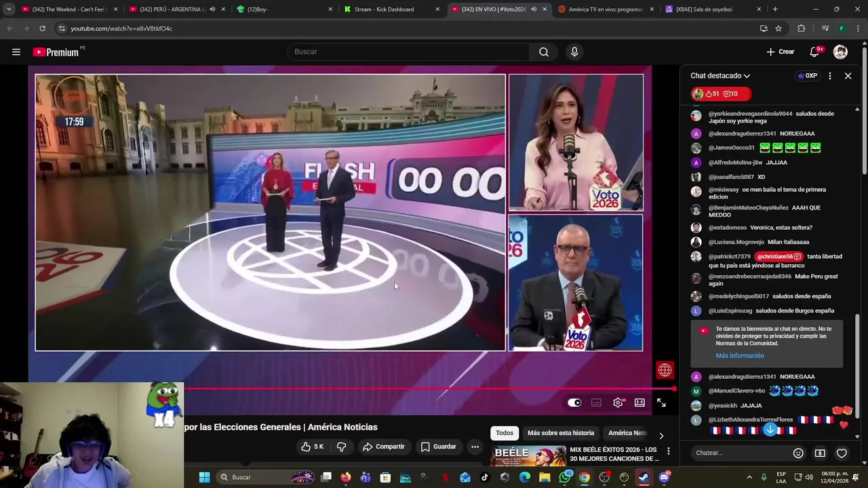Screen dimensions: 868x488
Task: Open emoji picker in chat
Action: (798, 453)
